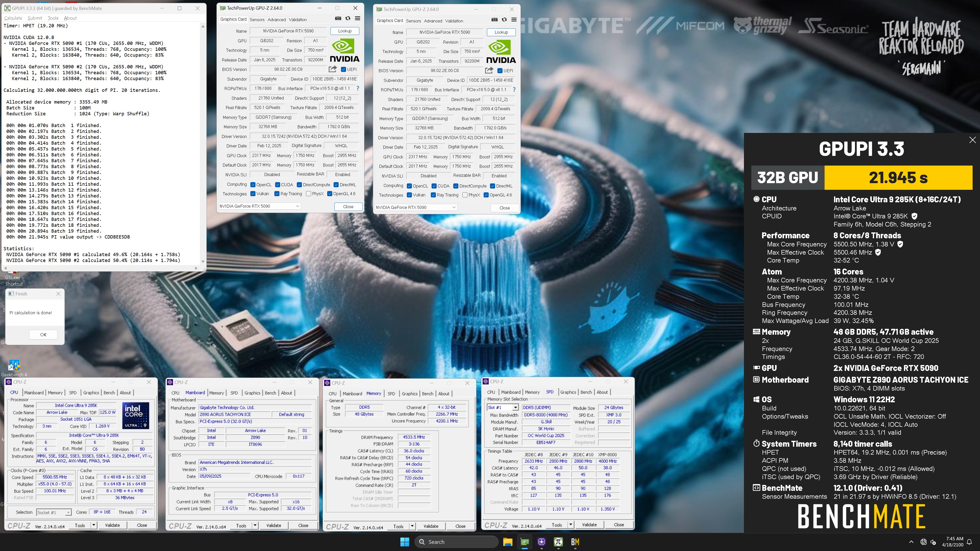Open GPU selector dropdown in left GPU-Z
Viewport: 980px width, 551px height.
tap(259, 206)
